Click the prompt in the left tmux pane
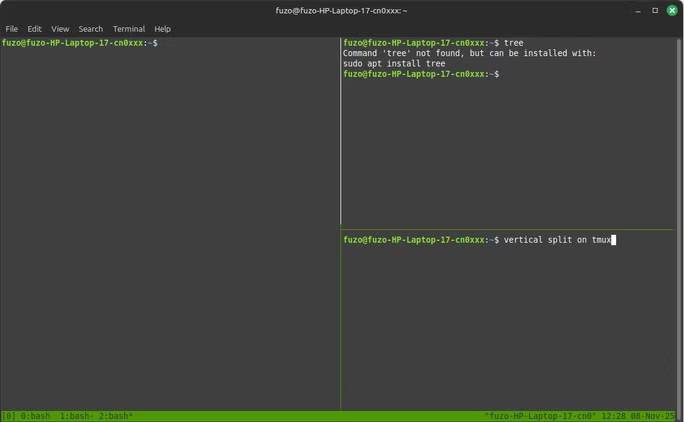 pyautogui.click(x=80, y=43)
